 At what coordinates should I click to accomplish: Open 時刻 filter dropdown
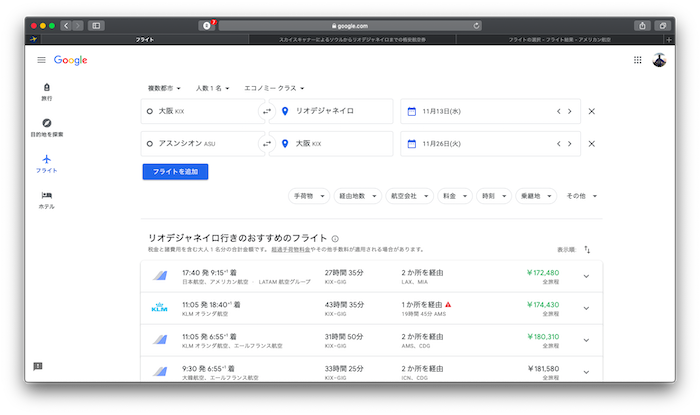tap(494, 196)
